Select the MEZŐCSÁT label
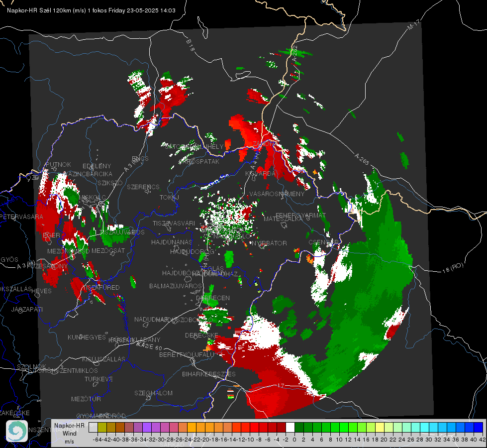The width and height of the screenshot is (487, 448). [108, 250]
